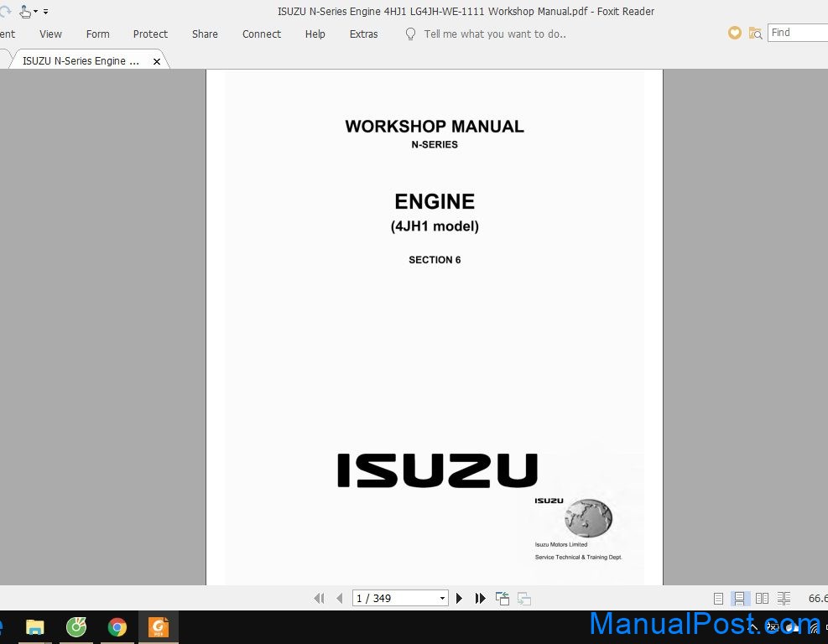Image resolution: width=828 pixels, height=644 pixels.
Task: Switch to the Protect ribbon tab
Action: coord(150,34)
